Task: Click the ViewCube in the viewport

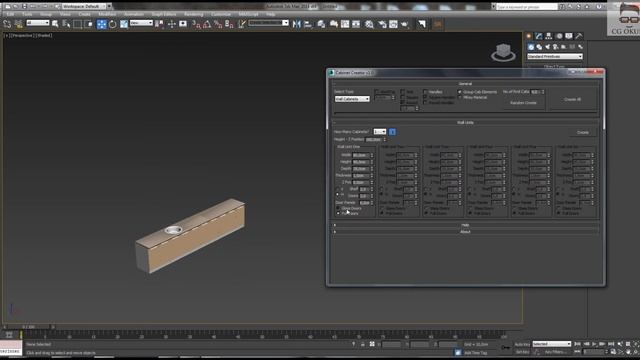Action: [x=503, y=52]
